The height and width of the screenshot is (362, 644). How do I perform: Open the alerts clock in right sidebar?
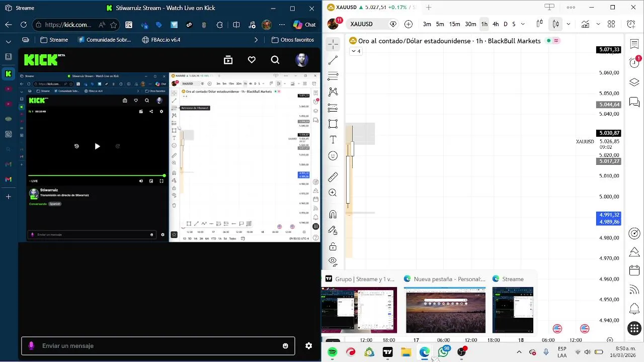pos(634,63)
